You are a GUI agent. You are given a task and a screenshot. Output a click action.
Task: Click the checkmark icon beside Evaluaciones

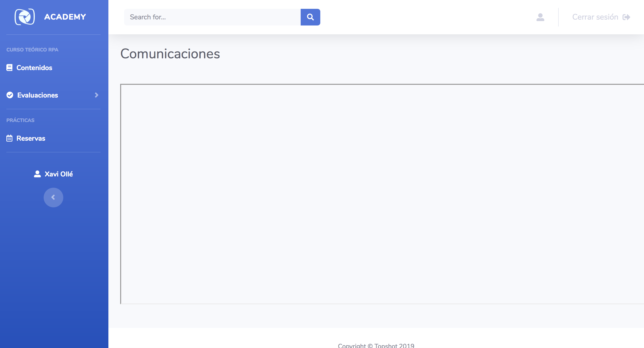pyautogui.click(x=10, y=95)
